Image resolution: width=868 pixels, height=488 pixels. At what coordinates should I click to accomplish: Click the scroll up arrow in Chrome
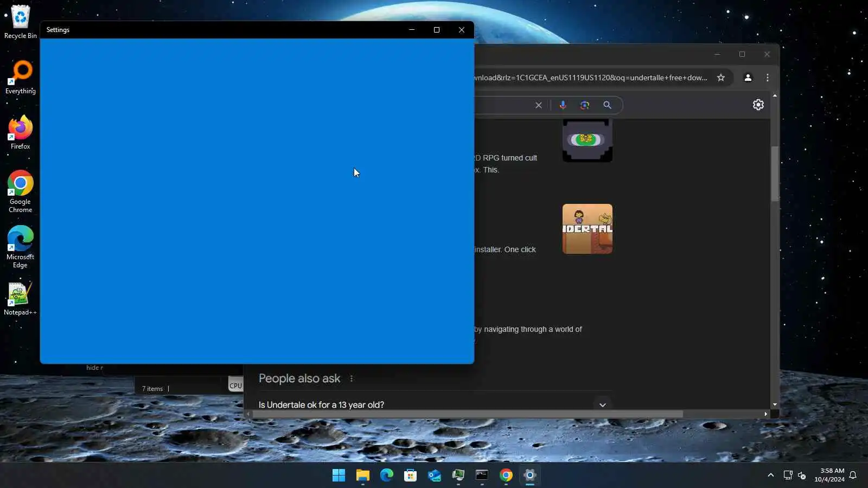pyautogui.click(x=775, y=95)
